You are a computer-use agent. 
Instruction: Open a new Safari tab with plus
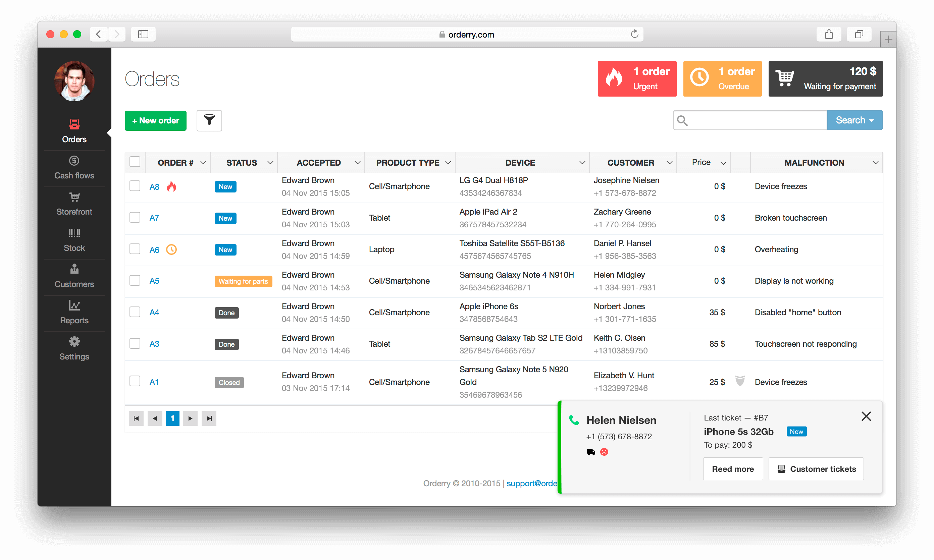click(x=888, y=39)
